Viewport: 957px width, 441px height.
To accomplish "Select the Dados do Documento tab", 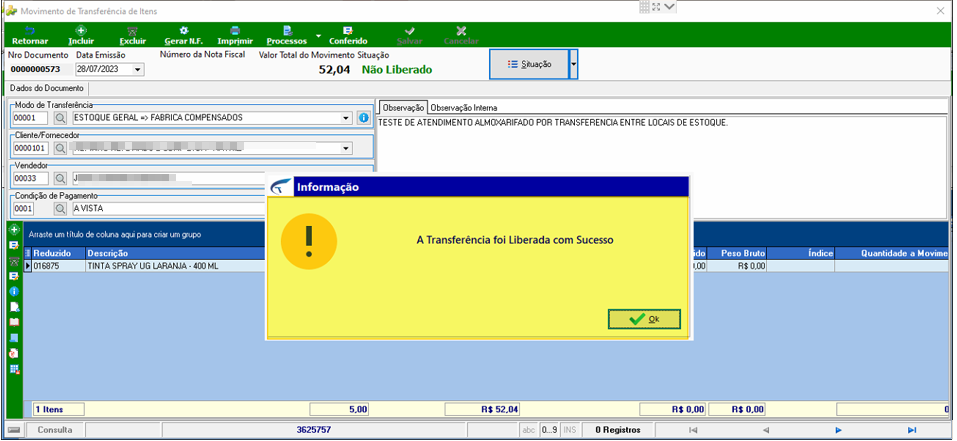I will click(46, 88).
